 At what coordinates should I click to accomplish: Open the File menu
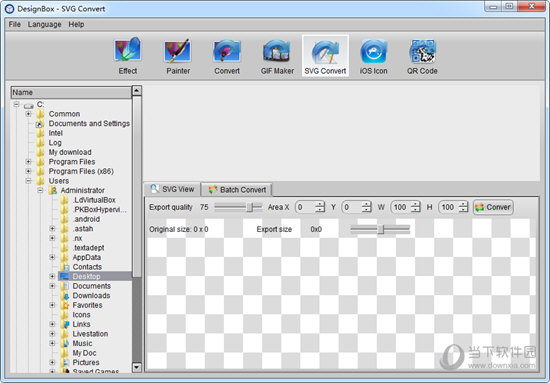pyautogui.click(x=15, y=24)
